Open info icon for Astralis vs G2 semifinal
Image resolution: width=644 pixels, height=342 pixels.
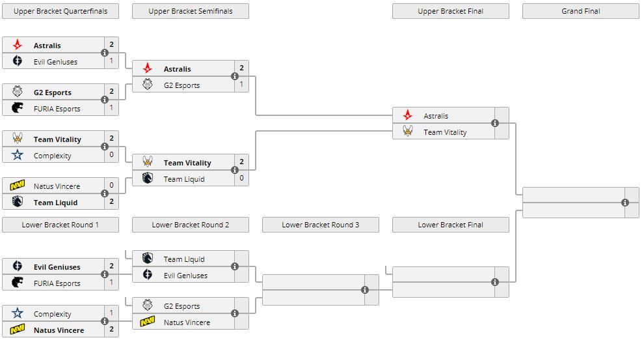[x=235, y=77]
